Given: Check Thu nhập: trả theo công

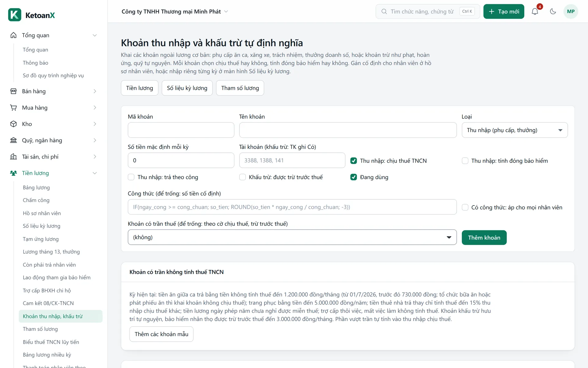Looking at the screenshot, I should [x=131, y=177].
